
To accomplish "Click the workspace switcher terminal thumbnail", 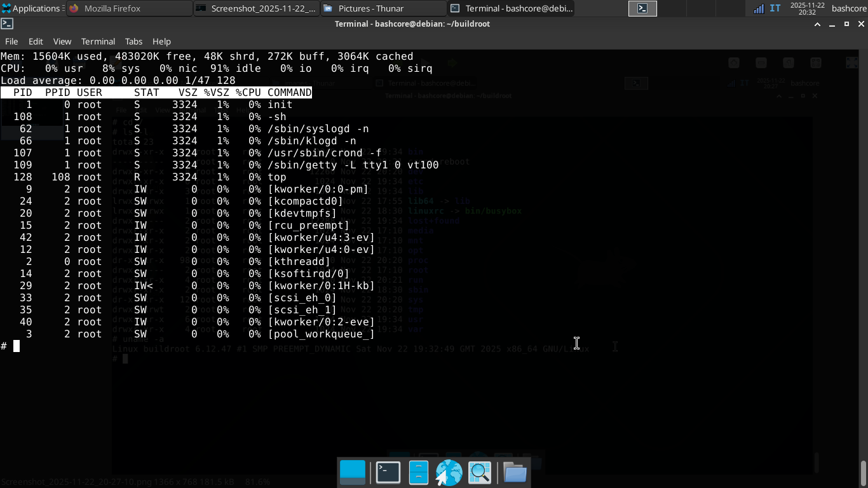I will tap(642, 8).
